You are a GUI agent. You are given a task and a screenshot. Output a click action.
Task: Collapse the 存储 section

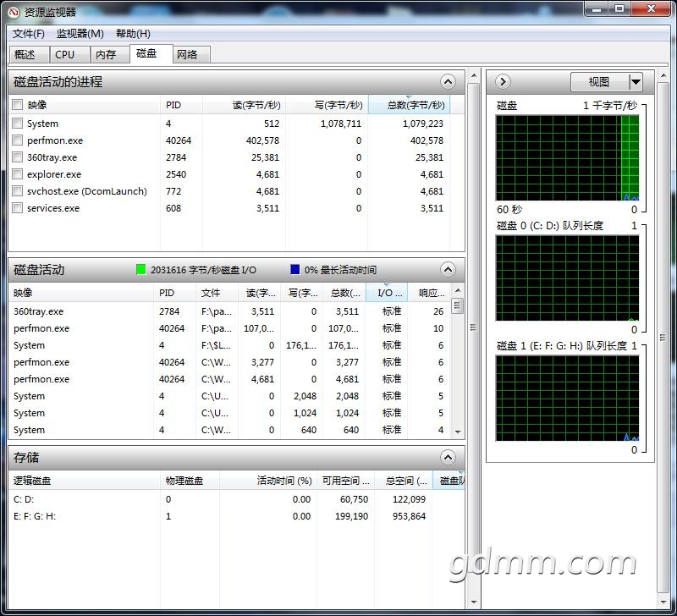[x=448, y=458]
